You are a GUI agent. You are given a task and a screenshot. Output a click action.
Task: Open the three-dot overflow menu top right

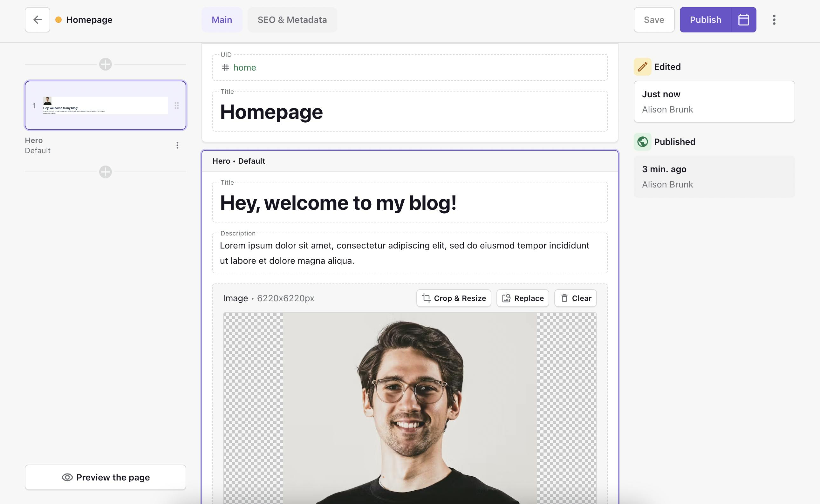774,20
